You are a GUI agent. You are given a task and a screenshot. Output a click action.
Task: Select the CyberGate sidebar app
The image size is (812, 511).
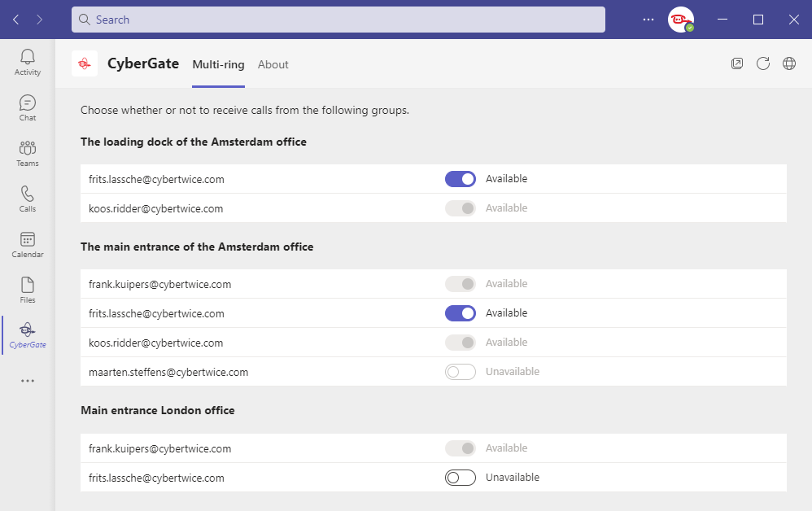[28, 335]
